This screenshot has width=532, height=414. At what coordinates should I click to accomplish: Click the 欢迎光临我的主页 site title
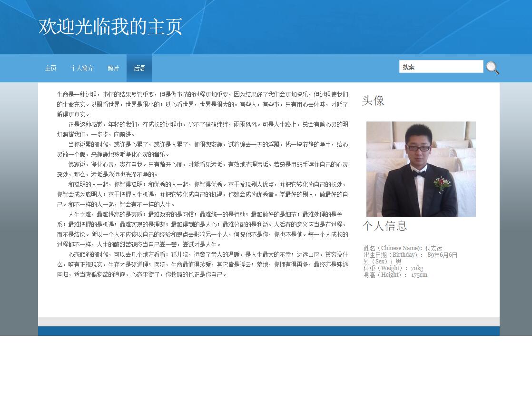click(x=110, y=27)
